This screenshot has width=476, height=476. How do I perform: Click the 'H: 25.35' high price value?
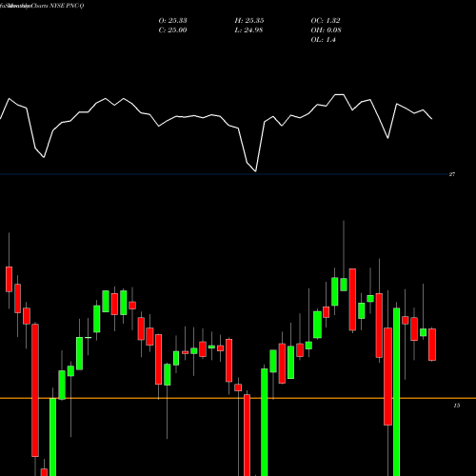coord(249,21)
